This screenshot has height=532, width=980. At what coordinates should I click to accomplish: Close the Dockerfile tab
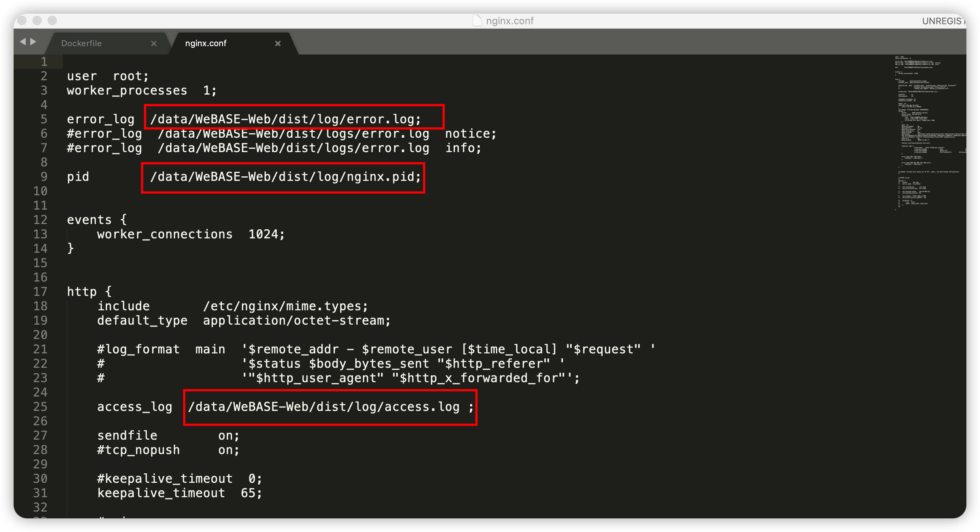[x=154, y=44]
